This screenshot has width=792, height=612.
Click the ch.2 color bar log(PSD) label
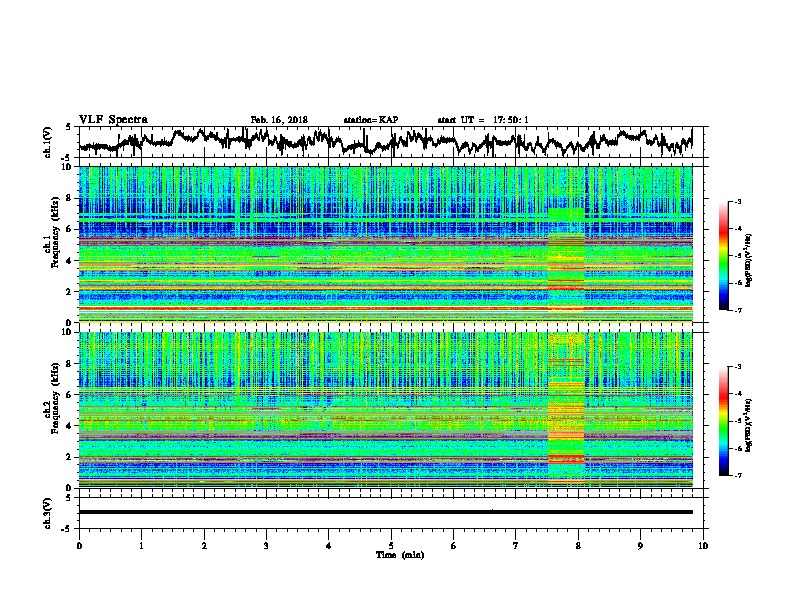(748, 425)
